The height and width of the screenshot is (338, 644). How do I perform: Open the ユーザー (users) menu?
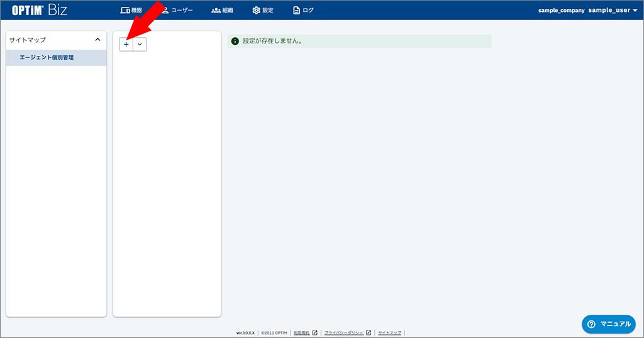pos(177,10)
